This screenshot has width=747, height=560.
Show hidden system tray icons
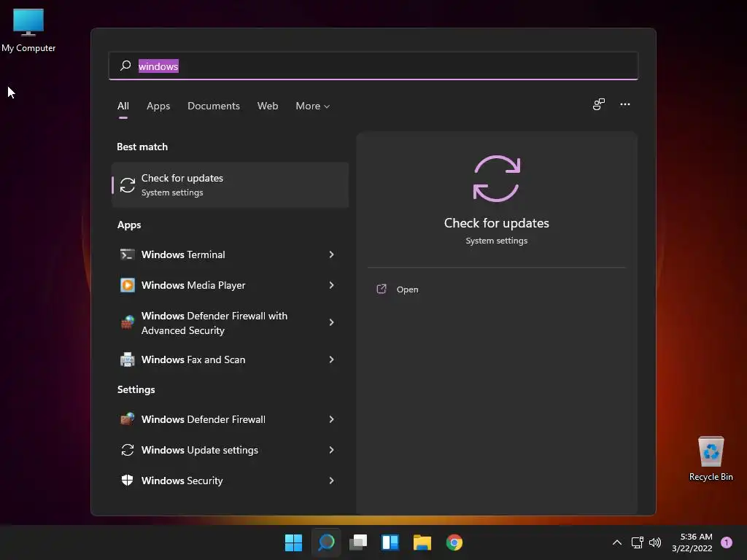click(x=617, y=542)
